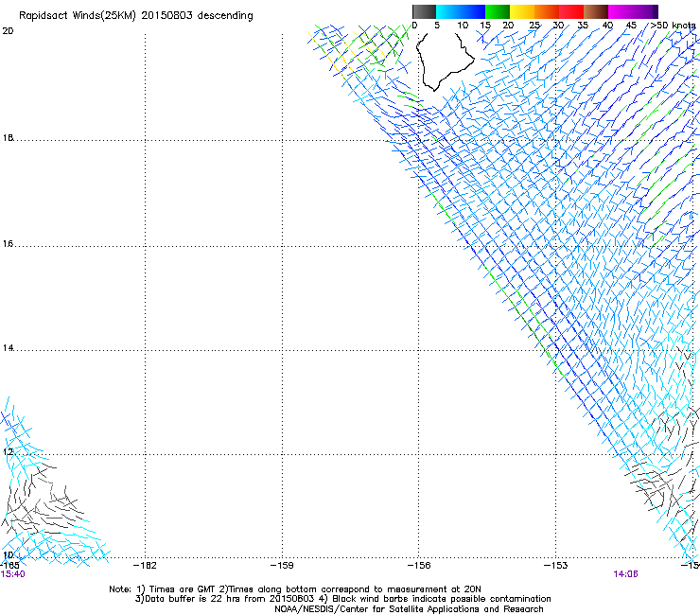Click the latitude label '16'
This screenshot has height=615, width=700.
pos(8,243)
